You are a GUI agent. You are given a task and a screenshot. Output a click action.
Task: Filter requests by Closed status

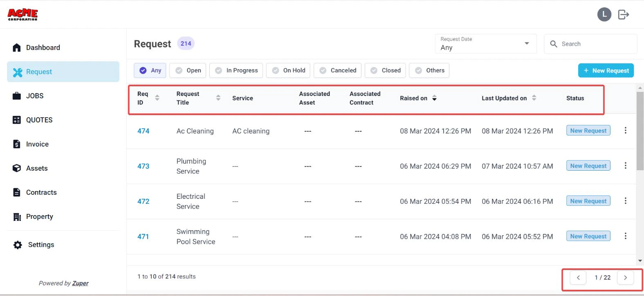click(x=386, y=70)
